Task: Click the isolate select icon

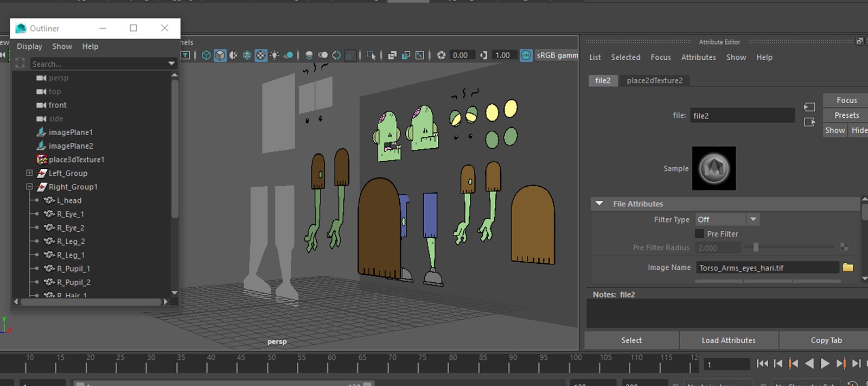Action: [371, 55]
